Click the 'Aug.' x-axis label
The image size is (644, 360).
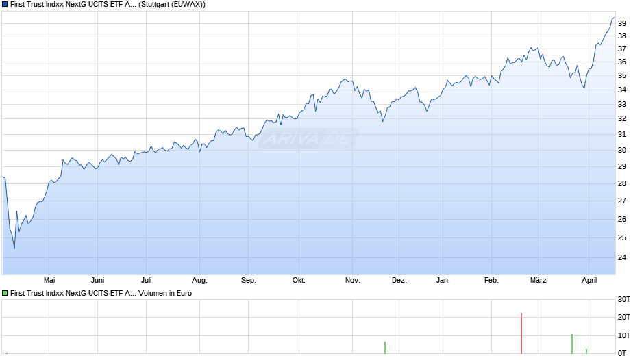(x=199, y=280)
